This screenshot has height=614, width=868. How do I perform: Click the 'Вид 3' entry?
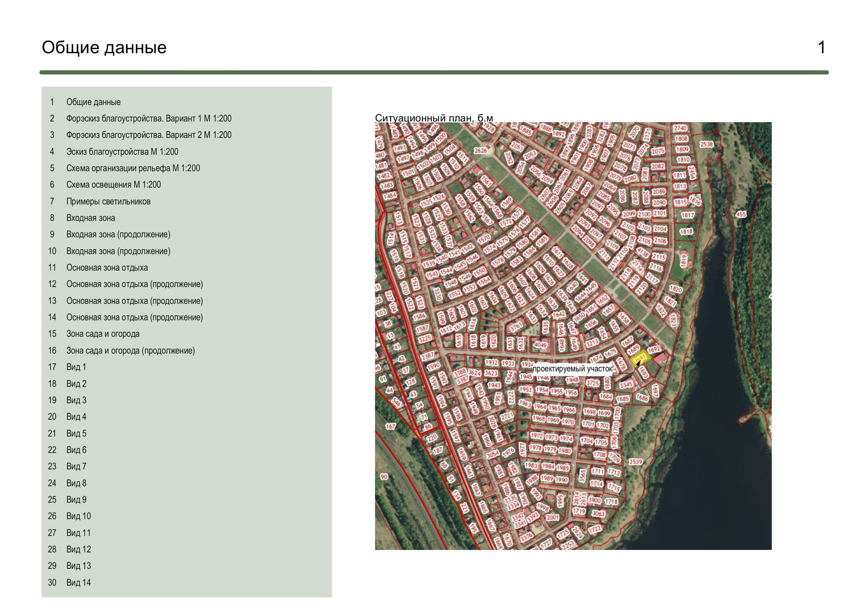click(x=76, y=400)
